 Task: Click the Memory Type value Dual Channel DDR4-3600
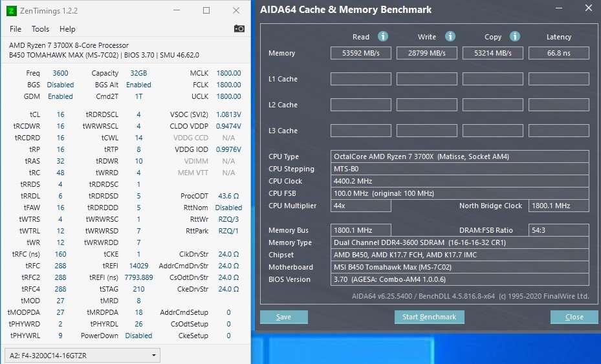[459, 242]
